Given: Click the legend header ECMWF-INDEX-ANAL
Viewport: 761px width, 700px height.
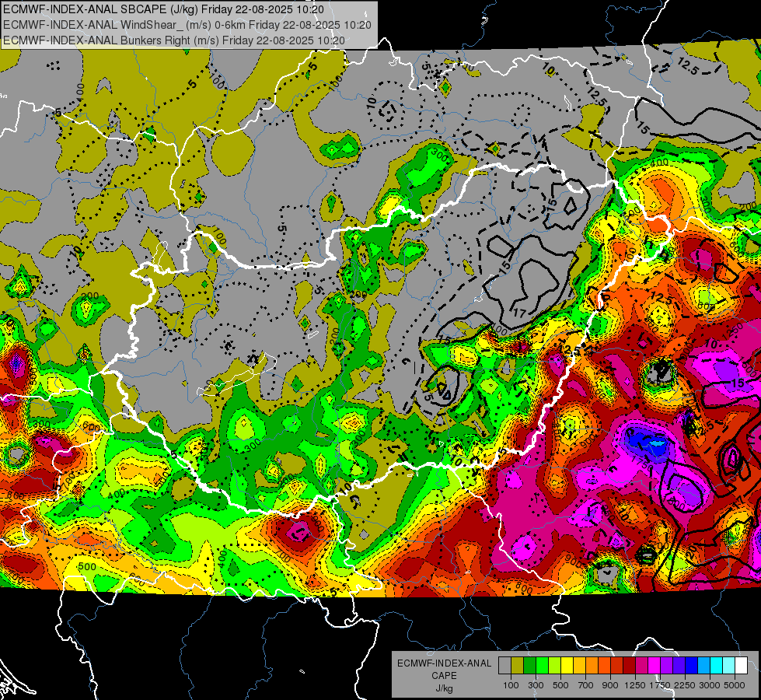Looking at the screenshot, I should (x=444, y=663).
